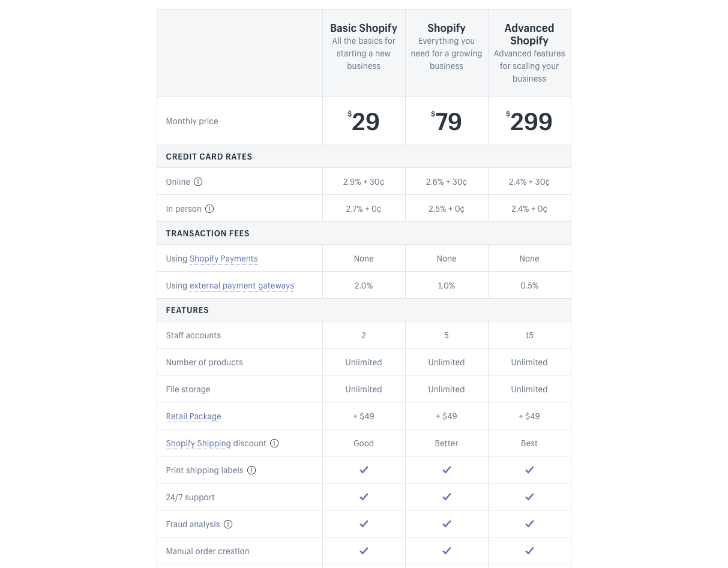Click the info icon next to Online
This screenshot has width=728, height=568.
tap(198, 182)
